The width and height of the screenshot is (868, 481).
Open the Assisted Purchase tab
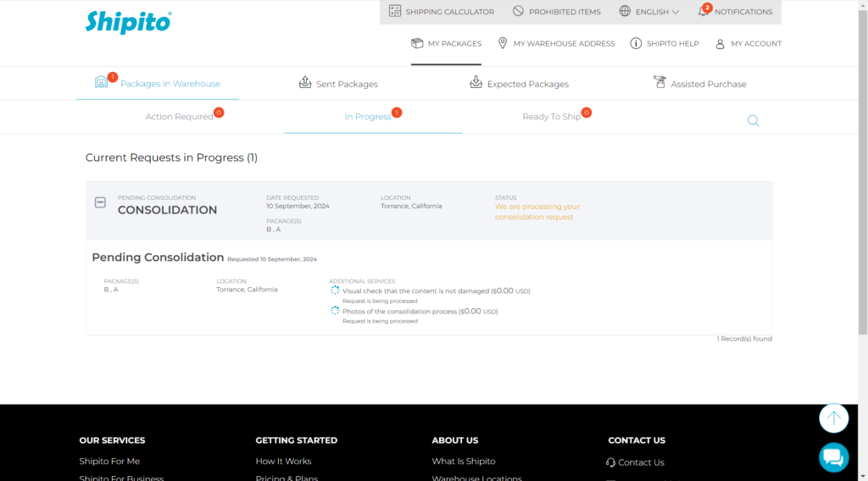699,84
